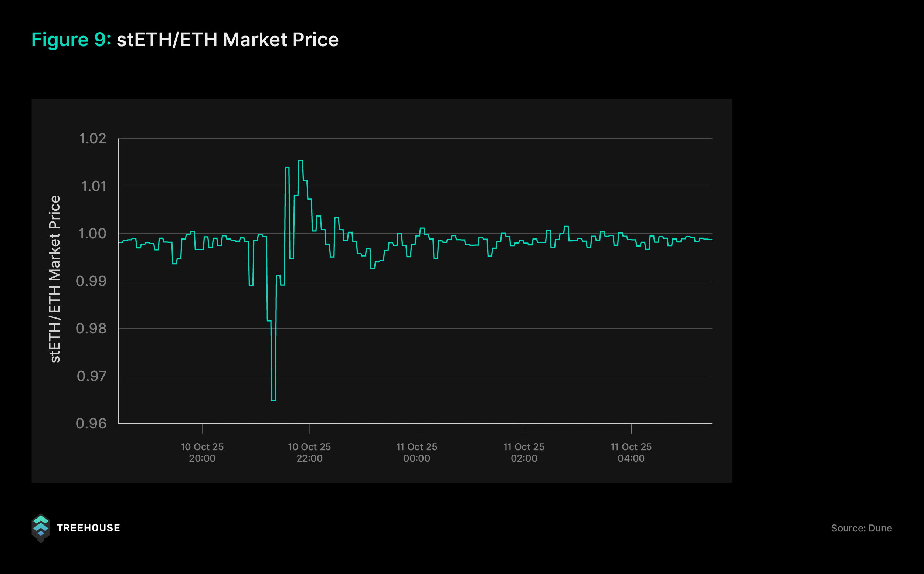
Task: Pick the 0.99 y-axis tick label
Action: (x=91, y=281)
